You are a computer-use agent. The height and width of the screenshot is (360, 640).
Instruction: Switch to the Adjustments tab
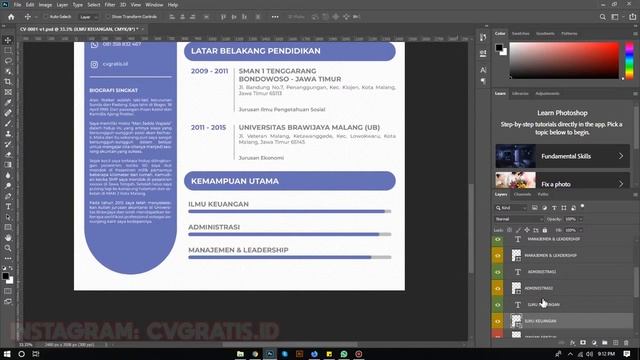coord(547,93)
